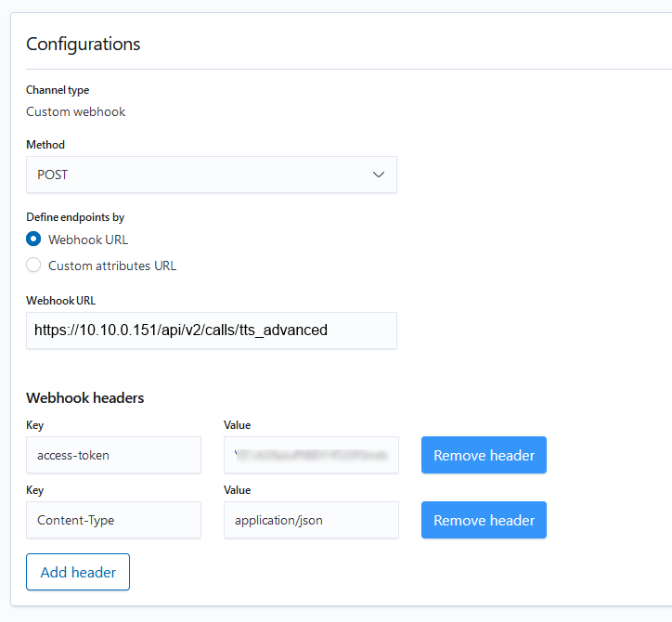Click the Configurations heading
Screen dimensions: 672x622
click(84, 45)
